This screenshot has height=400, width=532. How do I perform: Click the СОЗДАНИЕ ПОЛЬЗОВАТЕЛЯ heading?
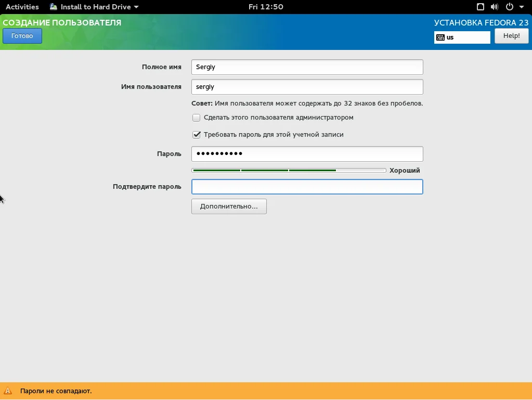[62, 23]
